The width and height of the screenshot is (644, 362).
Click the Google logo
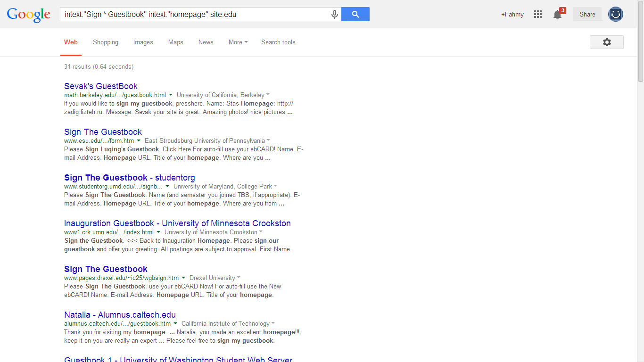pos(28,15)
